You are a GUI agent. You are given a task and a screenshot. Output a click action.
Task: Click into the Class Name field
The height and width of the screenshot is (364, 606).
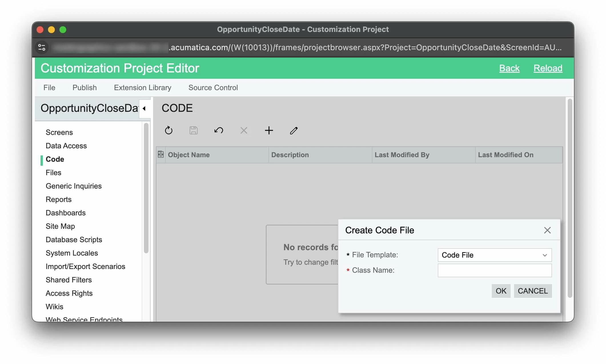[494, 270]
